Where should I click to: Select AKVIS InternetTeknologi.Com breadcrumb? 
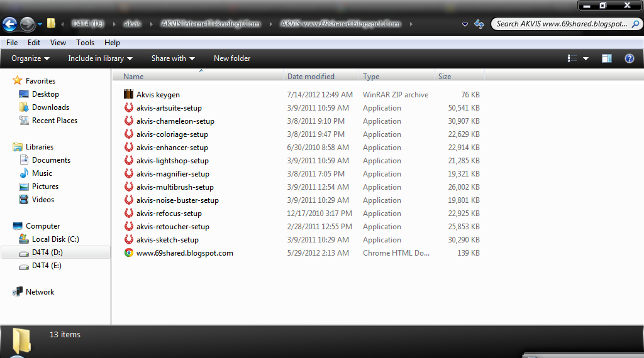coord(211,24)
